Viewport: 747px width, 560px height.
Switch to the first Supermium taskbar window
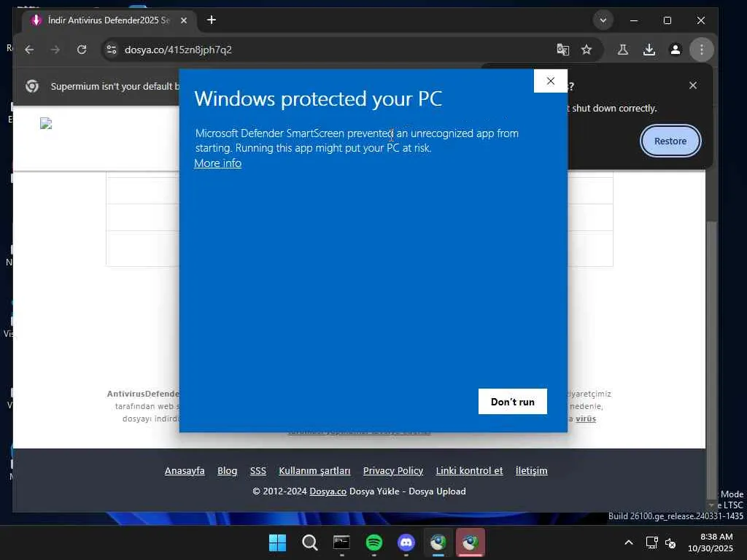pyautogui.click(x=438, y=542)
